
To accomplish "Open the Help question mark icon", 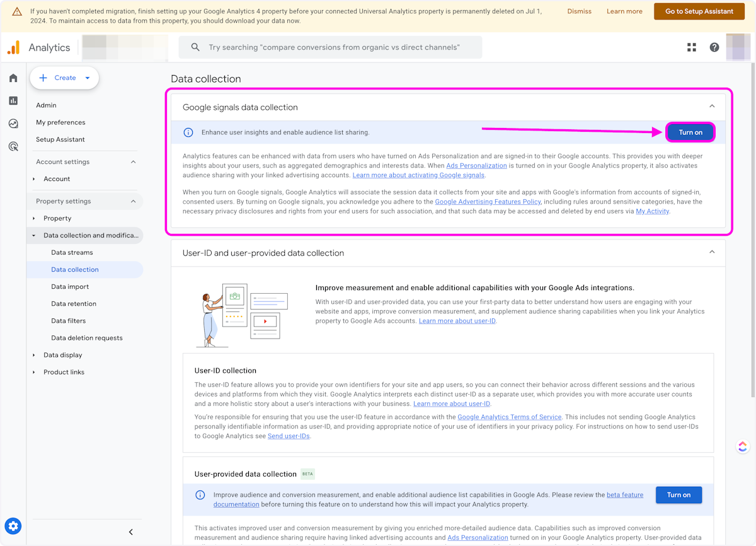I will [714, 47].
